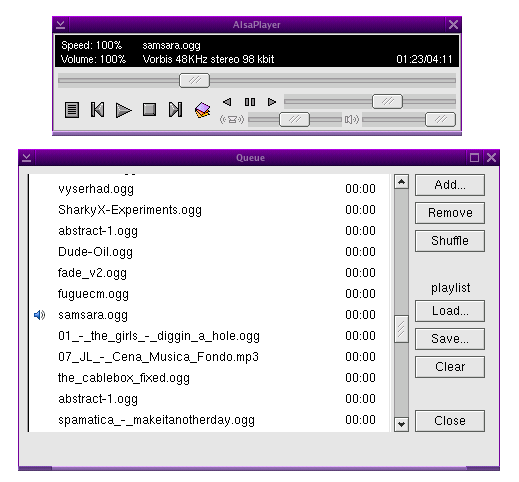Skip to previous track
519x482 pixels.
[x=97, y=109]
